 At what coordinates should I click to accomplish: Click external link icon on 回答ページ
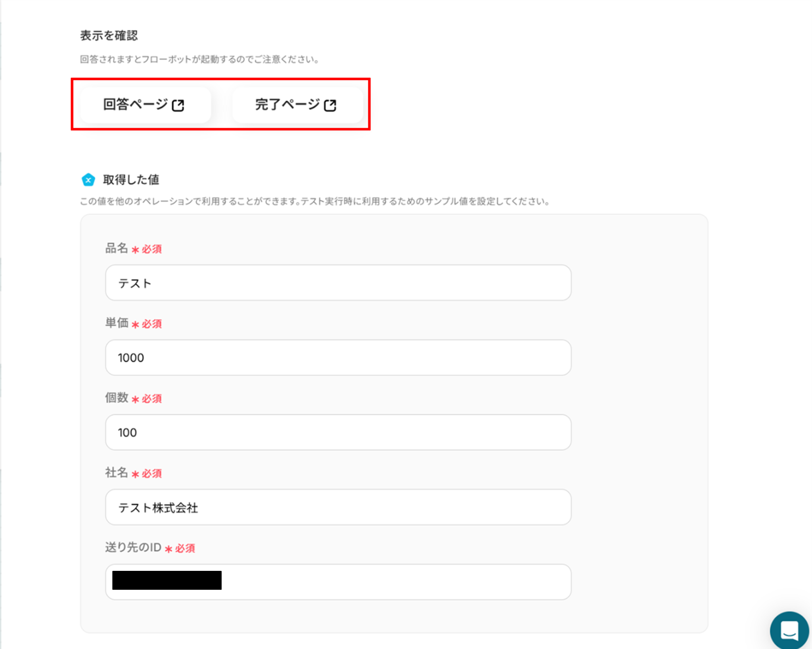point(178,106)
